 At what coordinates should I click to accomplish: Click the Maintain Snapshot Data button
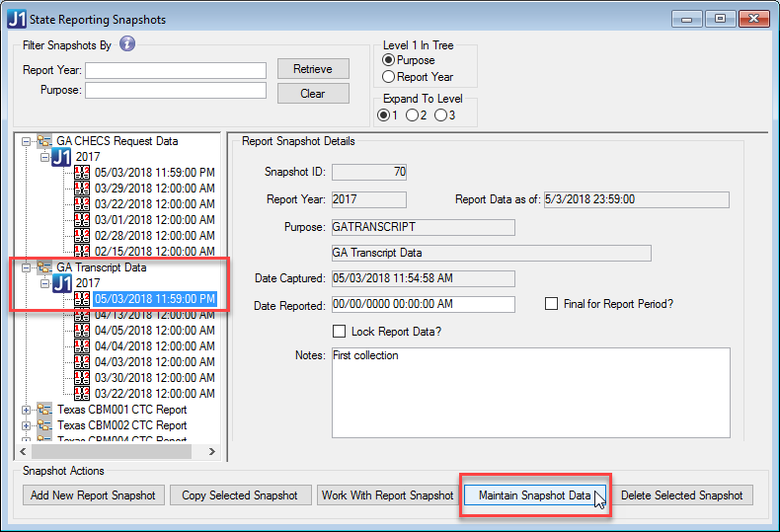click(x=534, y=495)
